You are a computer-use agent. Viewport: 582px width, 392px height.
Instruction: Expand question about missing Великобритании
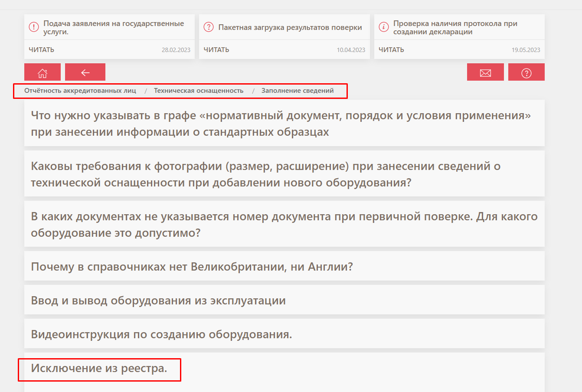192,266
